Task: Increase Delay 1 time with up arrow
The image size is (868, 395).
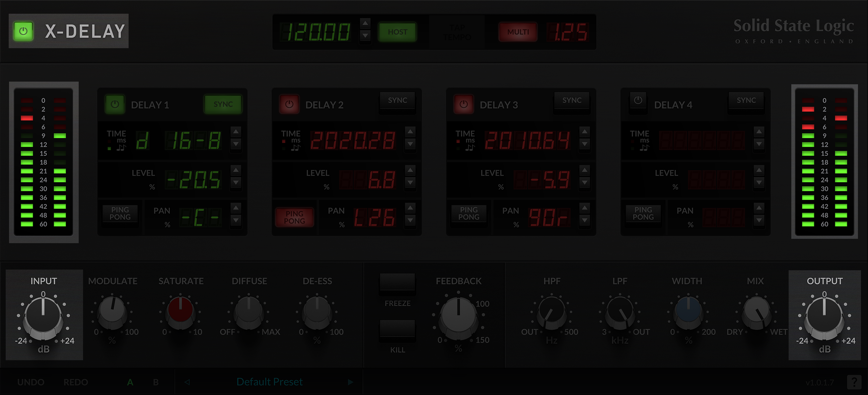Action: coord(236,131)
